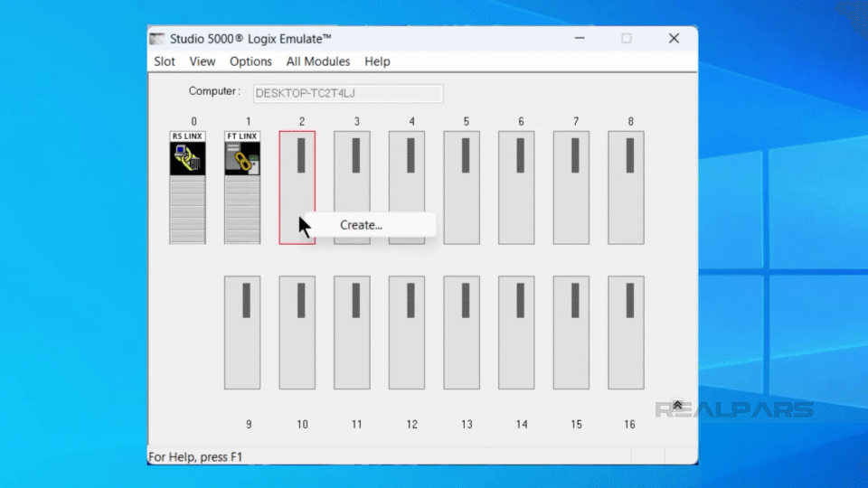Select empty chassis slot 6
The image size is (868, 488).
516,188
